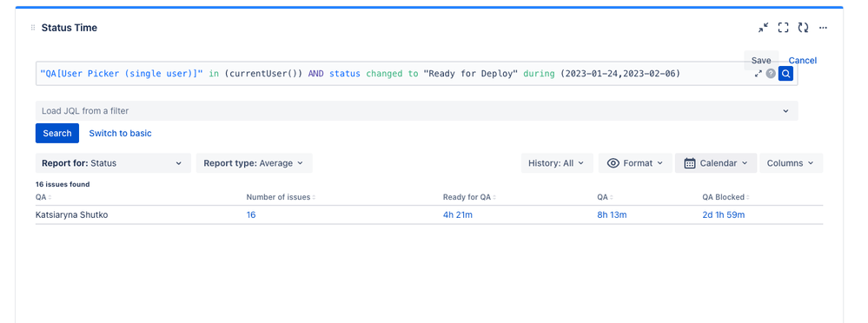Click the Switch to basic link
The width and height of the screenshot is (868, 323).
click(120, 134)
